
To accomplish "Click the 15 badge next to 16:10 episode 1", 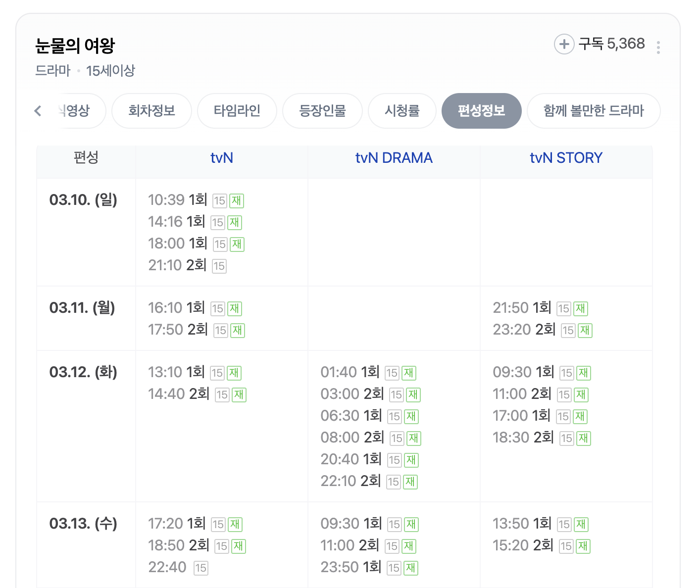I will coord(217,308).
